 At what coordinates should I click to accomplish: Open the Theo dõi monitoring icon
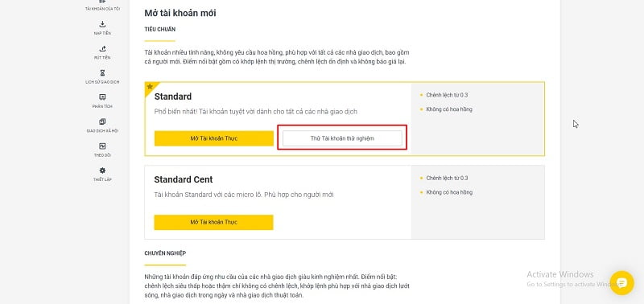point(102,146)
